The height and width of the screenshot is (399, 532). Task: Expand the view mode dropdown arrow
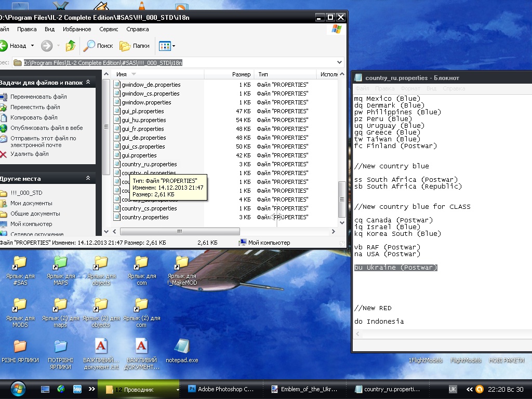tap(174, 46)
